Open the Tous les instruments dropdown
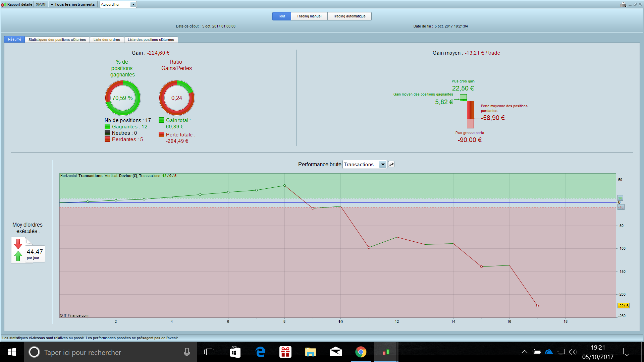 (73, 4)
